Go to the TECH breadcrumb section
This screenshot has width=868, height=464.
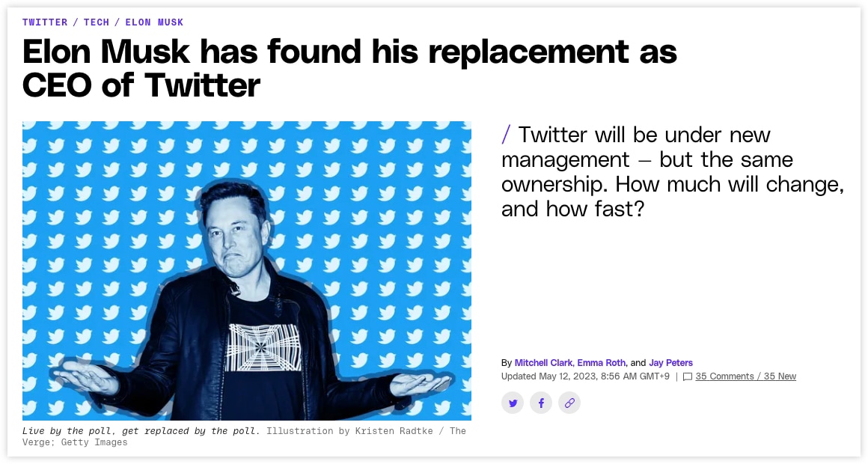click(97, 22)
